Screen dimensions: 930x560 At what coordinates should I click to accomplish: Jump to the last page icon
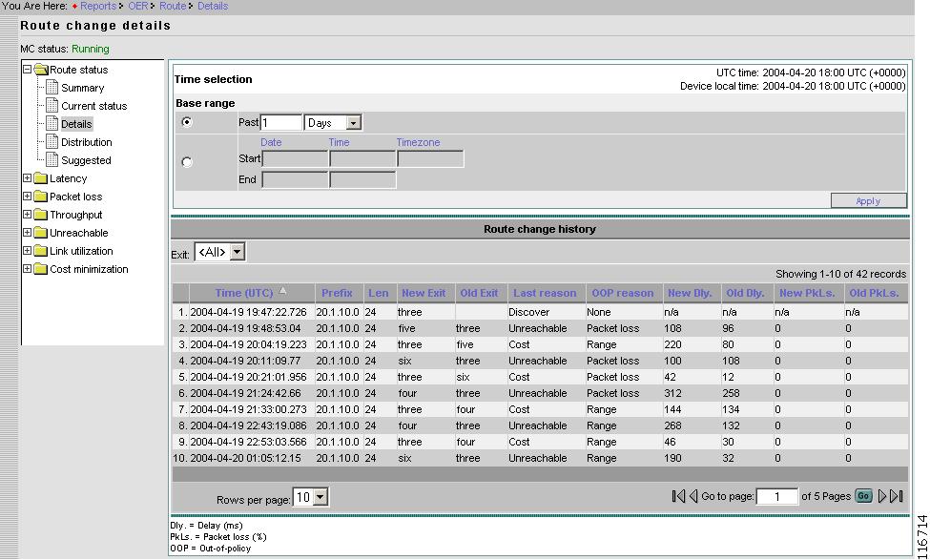(x=896, y=495)
